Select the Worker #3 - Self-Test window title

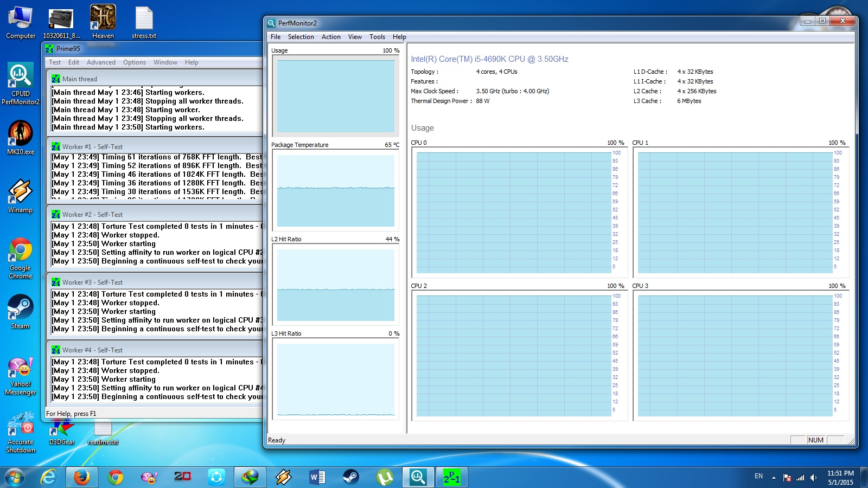pyautogui.click(x=92, y=282)
